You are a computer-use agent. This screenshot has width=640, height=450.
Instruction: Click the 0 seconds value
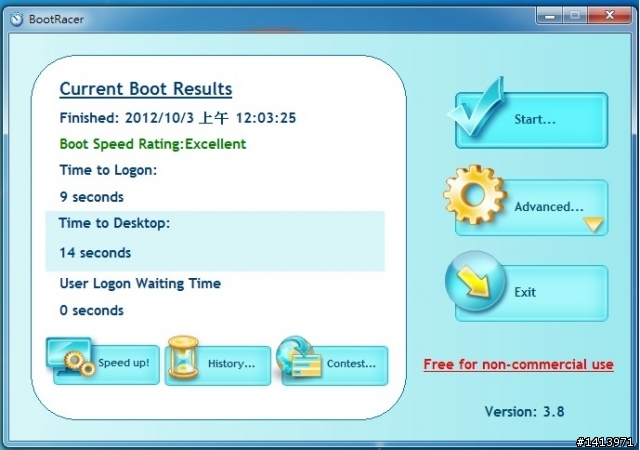click(x=91, y=310)
